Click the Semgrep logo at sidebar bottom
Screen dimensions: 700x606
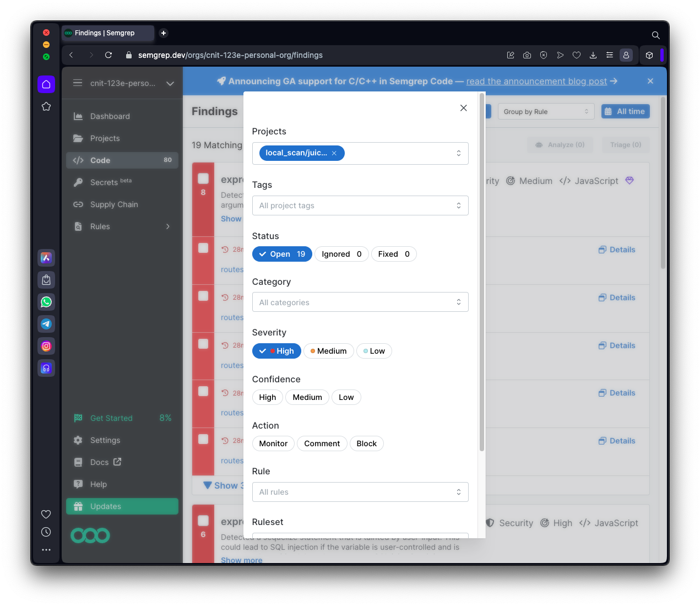(90, 535)
